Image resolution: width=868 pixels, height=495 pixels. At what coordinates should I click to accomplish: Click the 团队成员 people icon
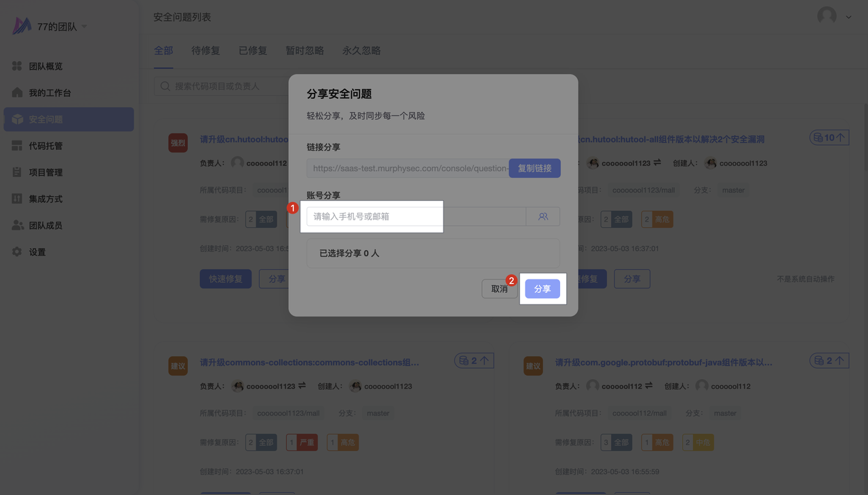[x=18, y=225]
